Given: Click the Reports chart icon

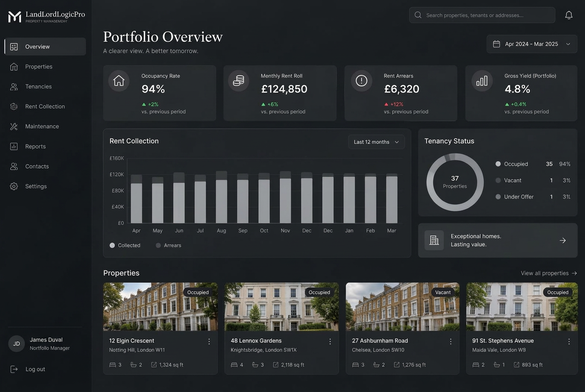Looking at the screenshot, I should 14,146.
